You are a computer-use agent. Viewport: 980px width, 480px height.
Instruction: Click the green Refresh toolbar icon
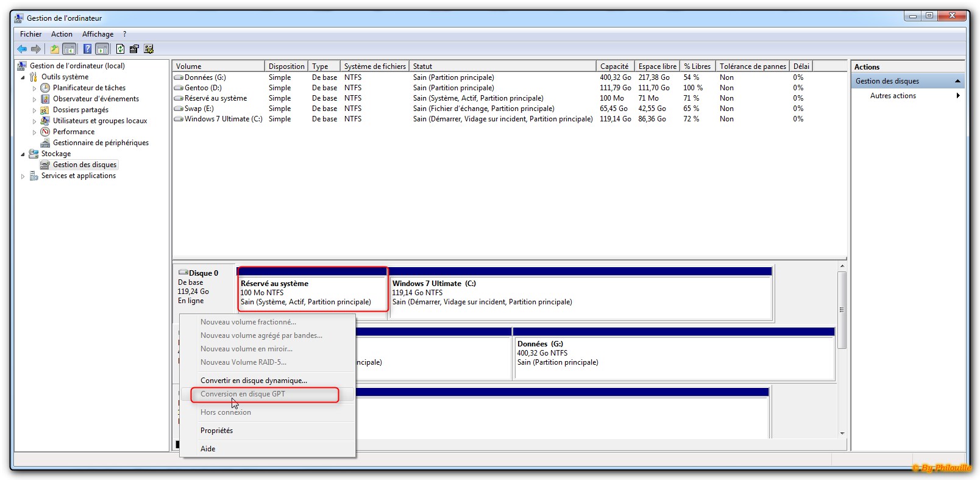(120, 49)
